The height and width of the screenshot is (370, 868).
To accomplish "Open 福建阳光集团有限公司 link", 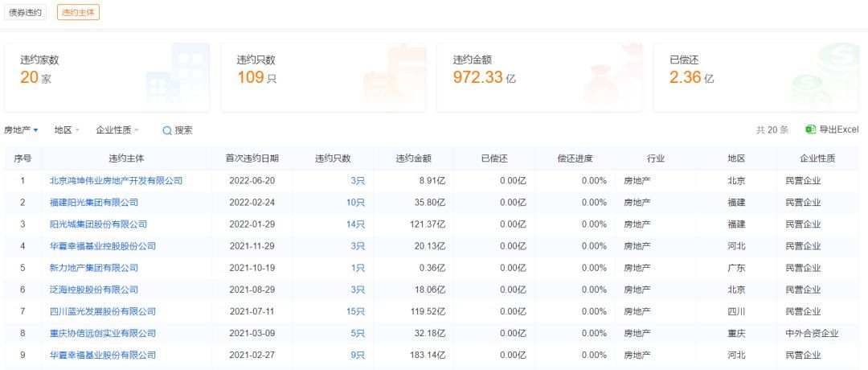I will 94,202.
